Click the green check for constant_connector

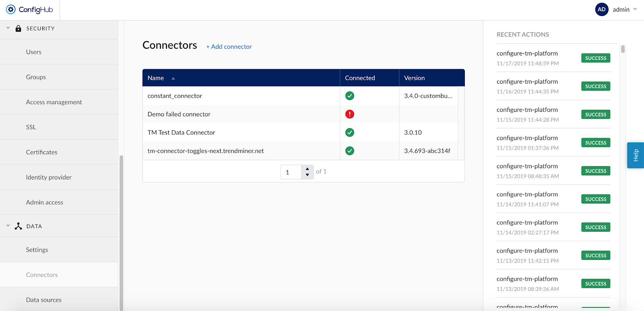coord(350,96)
